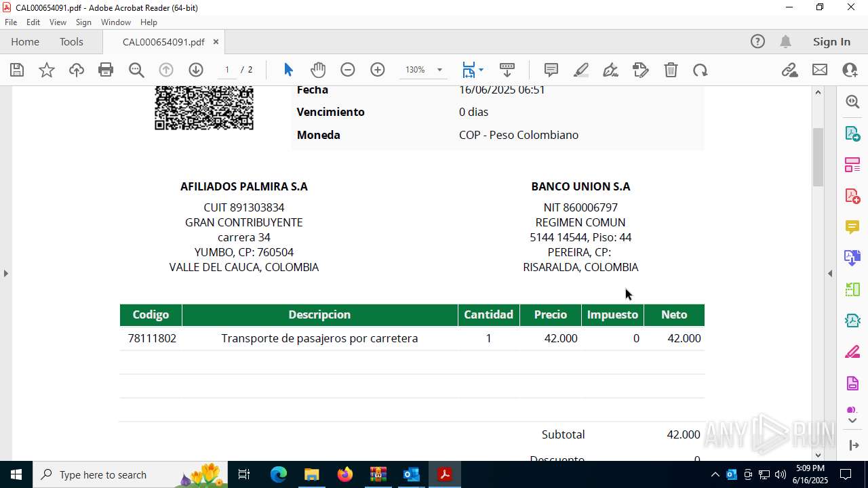Open the Help menu
The width and height of the screenshot is (868, 488).
point(149,22)
